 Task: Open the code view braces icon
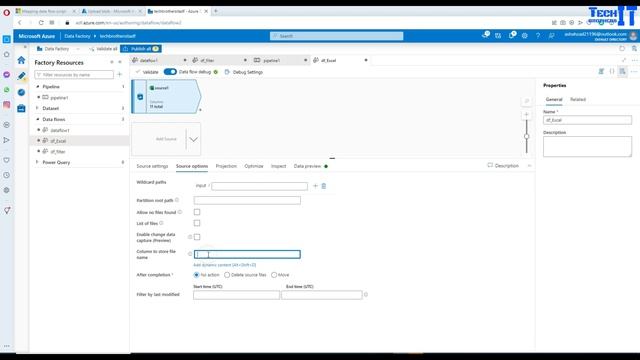click(612, 71)
